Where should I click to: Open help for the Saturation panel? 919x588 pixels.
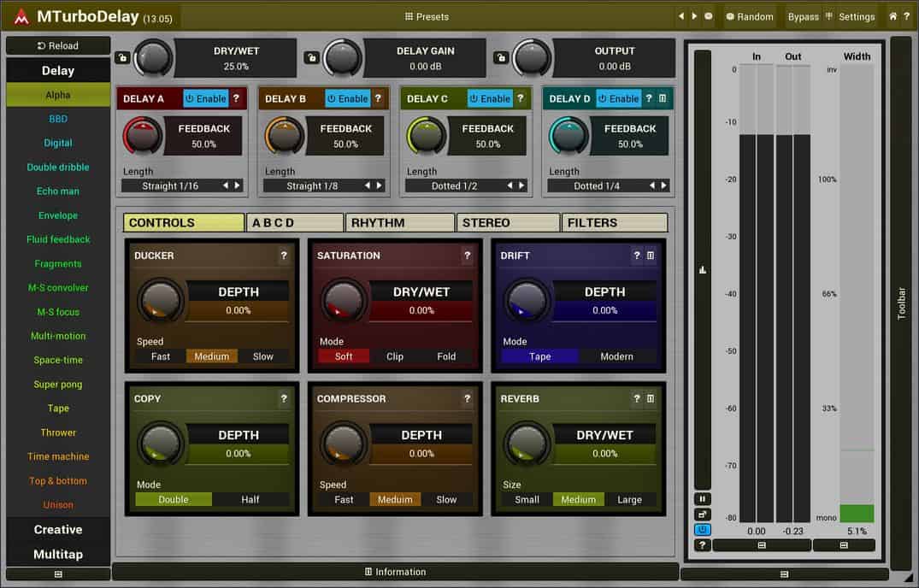click(x=467, y=256)
